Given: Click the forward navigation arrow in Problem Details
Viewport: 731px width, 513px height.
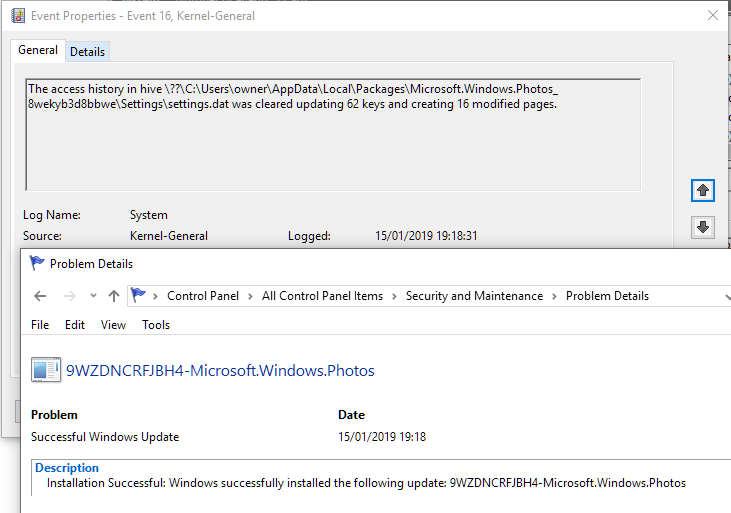Looking at the screenshot, I should [69, 296].
